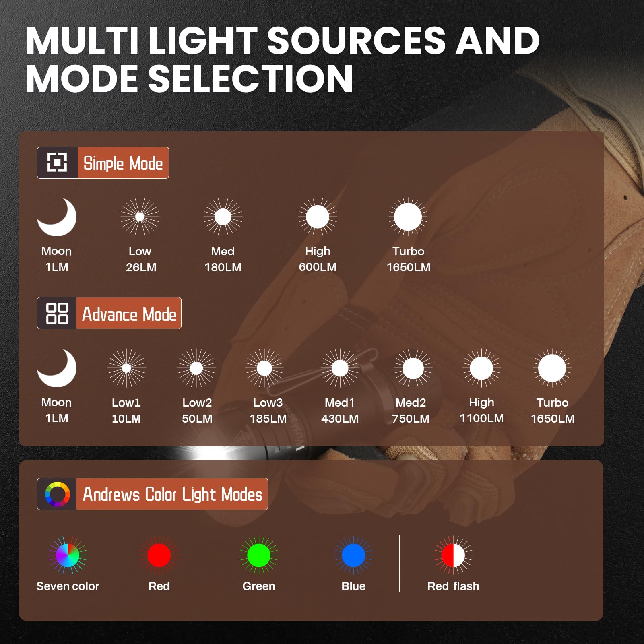Choose the Med2 750LM light icon
This screenshot has height=644, width=644.
click(413, 368)
